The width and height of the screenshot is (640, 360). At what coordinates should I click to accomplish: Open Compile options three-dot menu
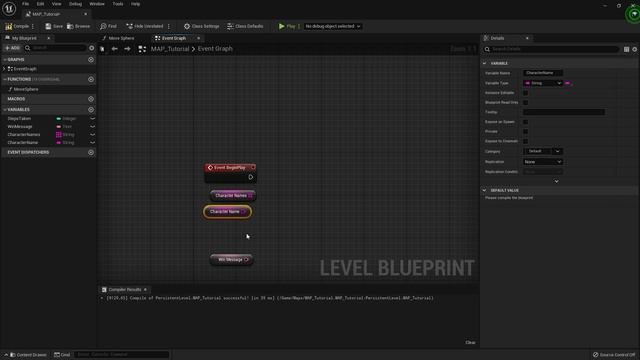pos(33,26)
